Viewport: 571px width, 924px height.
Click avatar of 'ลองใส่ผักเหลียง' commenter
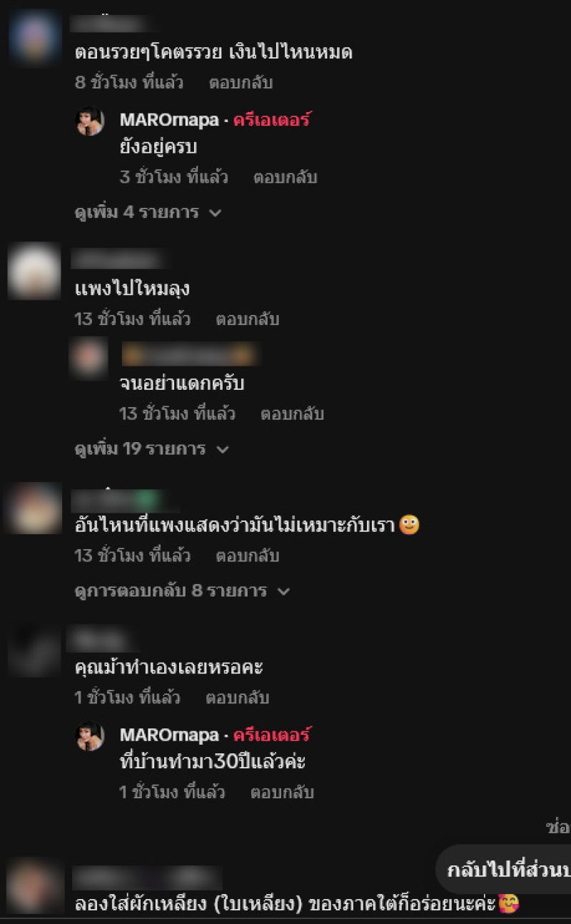(34, 886)
